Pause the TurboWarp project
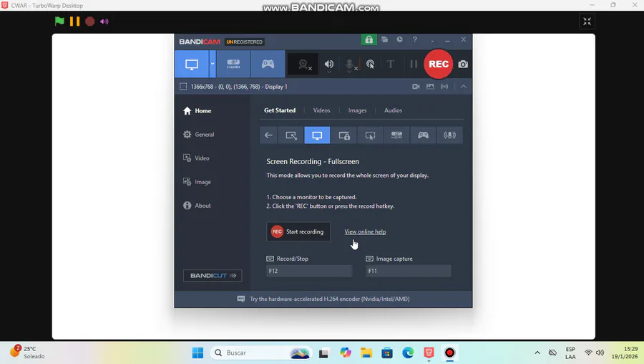The width and height of the screenshot is (644, 364). (x=74, y=21)
